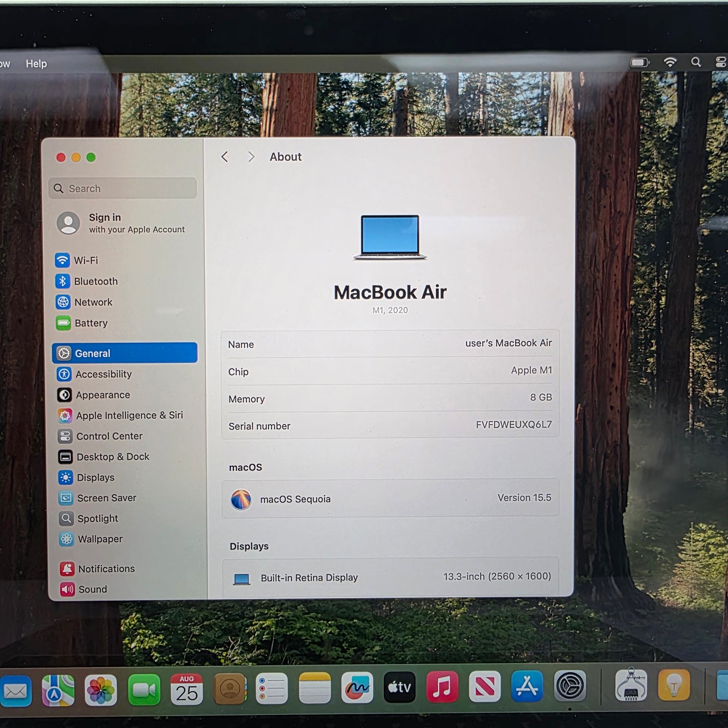Click Version 15.5 text

[x=524, y=498]
